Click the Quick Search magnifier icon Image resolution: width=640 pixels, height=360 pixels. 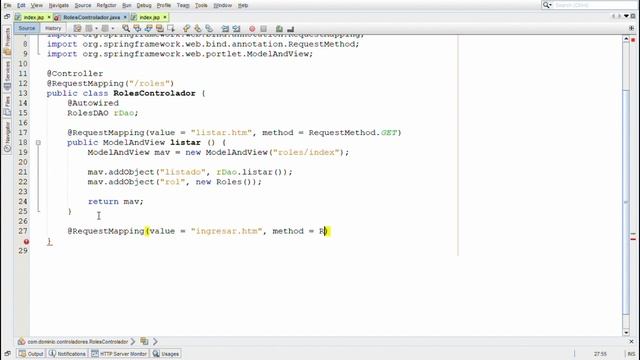pyautogui.click(x=547, y=5)
